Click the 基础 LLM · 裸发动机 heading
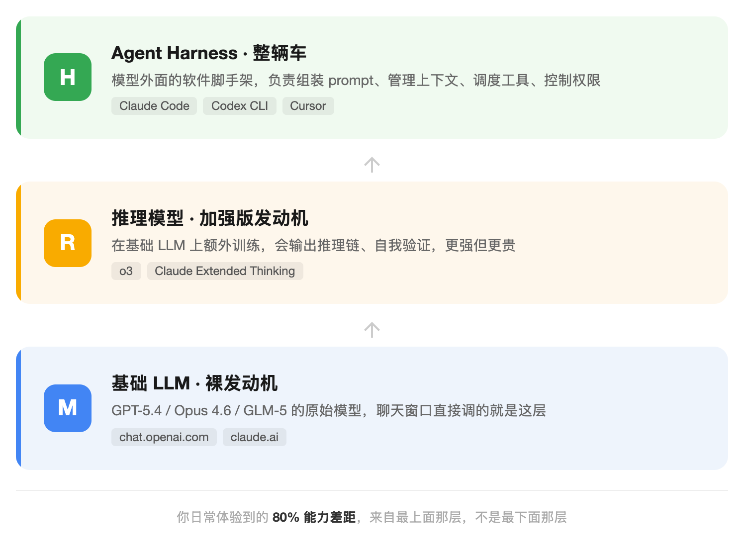Image resolution: width=744 pixels, height=560 pixels. click(194, 383)
